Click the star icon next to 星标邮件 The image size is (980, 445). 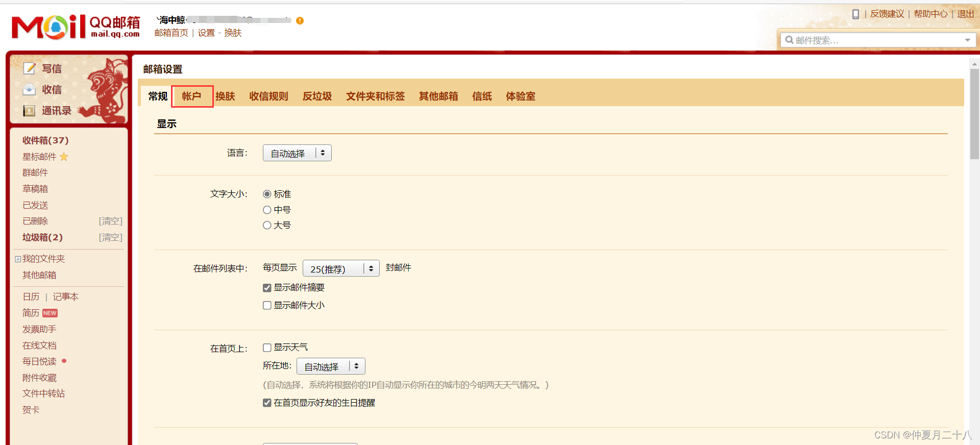64,157
